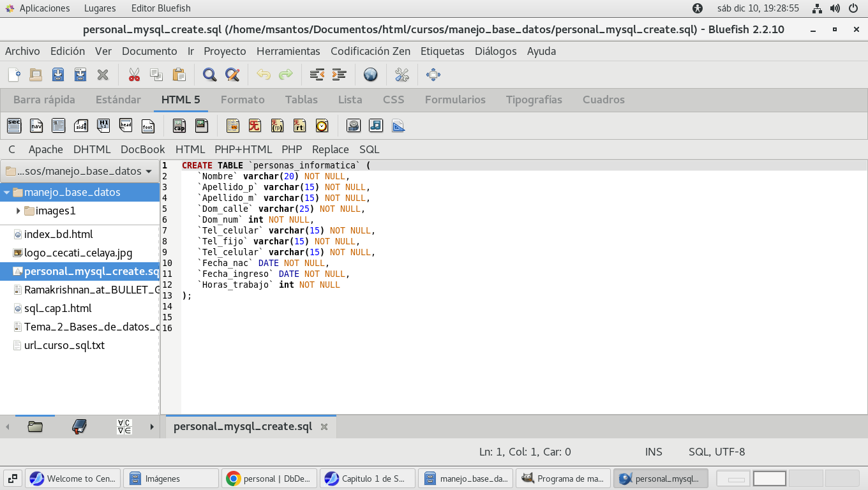The image size is (868, 490).
Task: Collapse the manejo_base_datos folder
Action: tap(6, 192)
